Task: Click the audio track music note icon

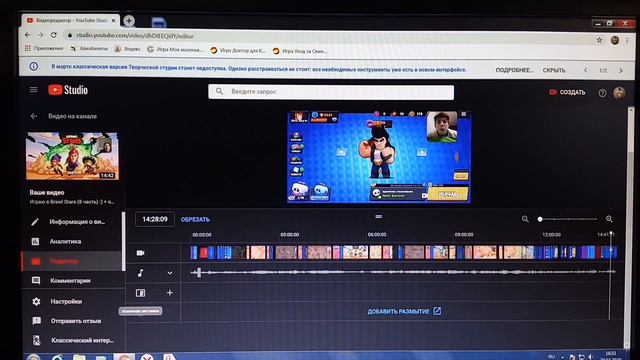Action: (x=140, y=273)
